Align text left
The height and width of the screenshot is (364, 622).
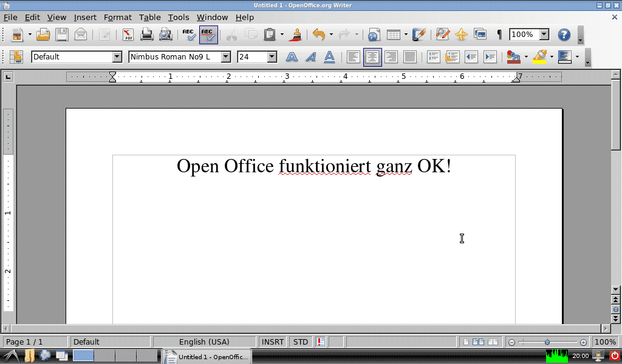(x=353, y=57)
